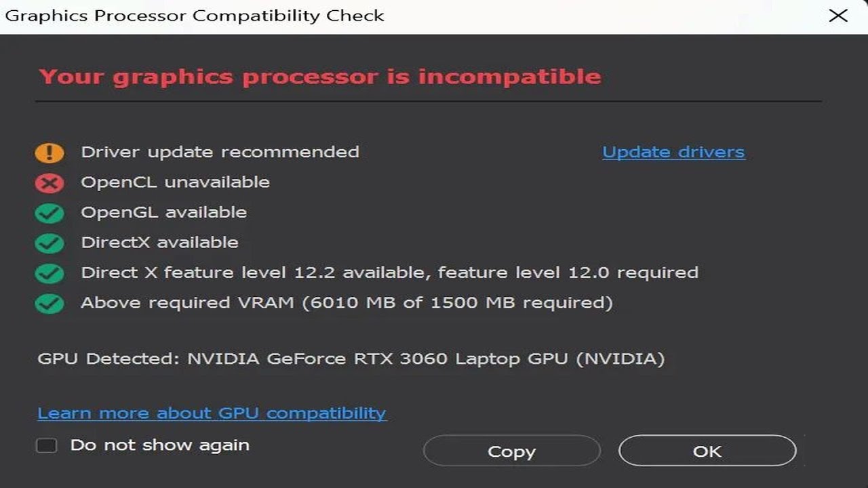The image size is (868, 488).
Task: Confirm the dialog with OK
Action: [x=707, y=451]
